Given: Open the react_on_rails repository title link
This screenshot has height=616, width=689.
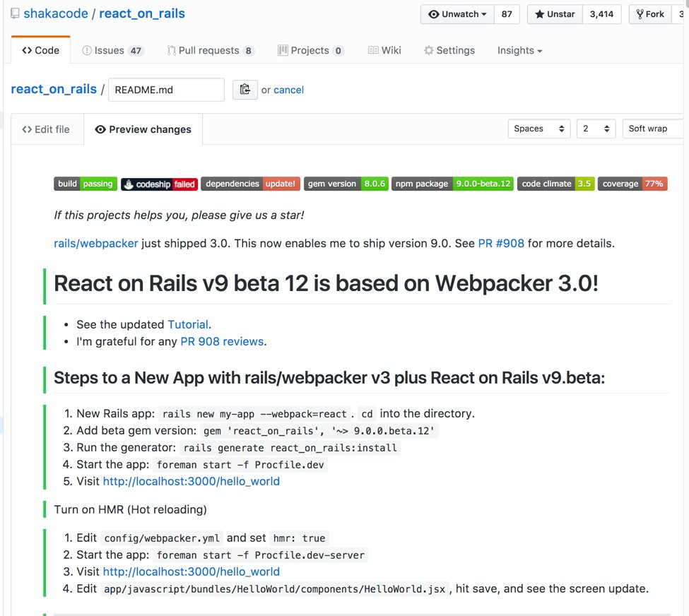Looking at the screenshot, I should click(142, 13).
